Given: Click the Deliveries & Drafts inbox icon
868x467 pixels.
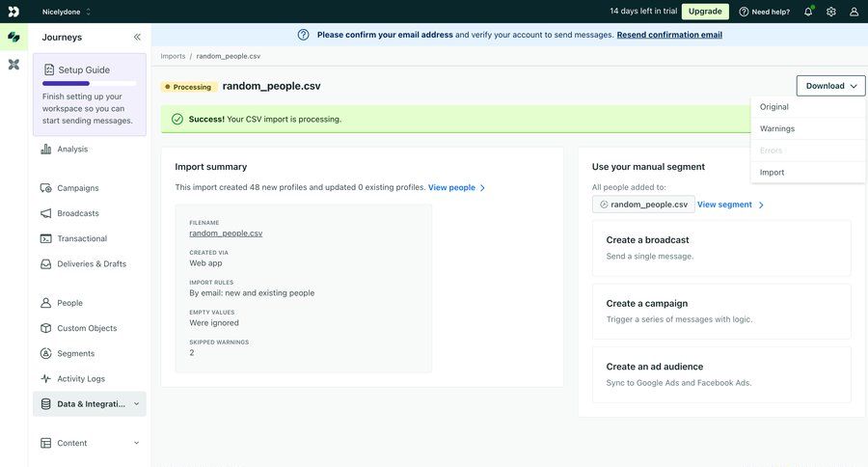Looking at the screenshot, I should click(x=46, y=264).
